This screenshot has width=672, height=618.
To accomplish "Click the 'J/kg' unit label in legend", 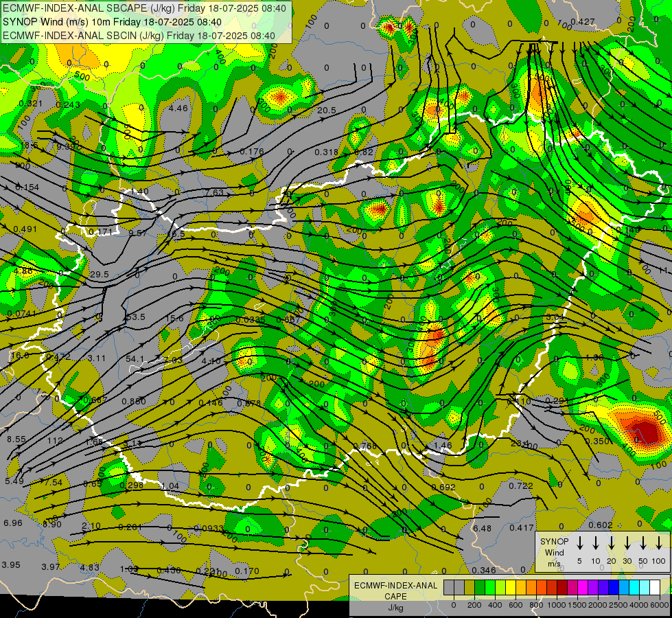I will (x=395, y=608).
